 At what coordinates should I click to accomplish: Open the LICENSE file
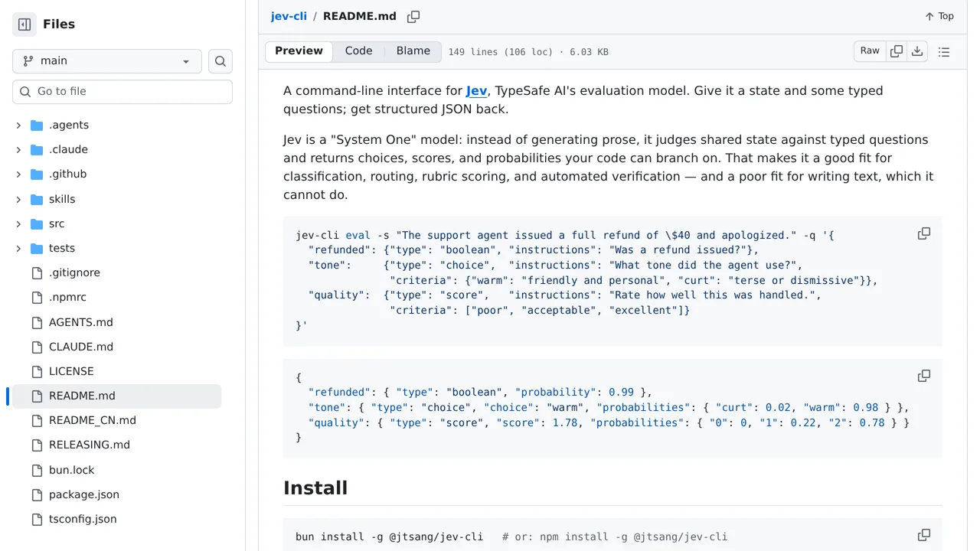(x=71, y=371)
